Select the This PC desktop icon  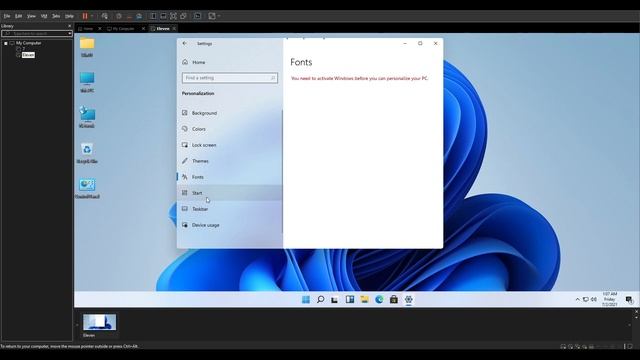[87, 82]
